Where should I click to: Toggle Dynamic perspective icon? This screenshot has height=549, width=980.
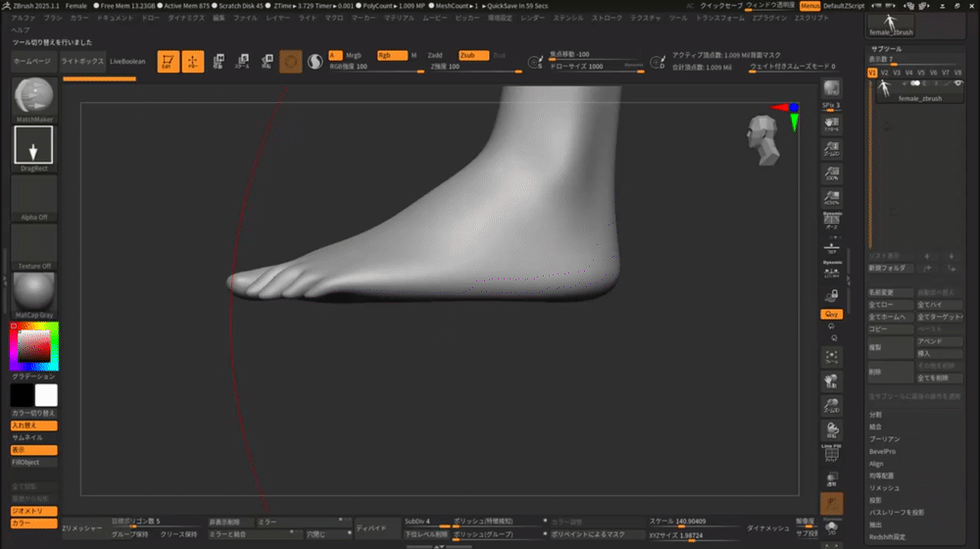click(831, 221)
